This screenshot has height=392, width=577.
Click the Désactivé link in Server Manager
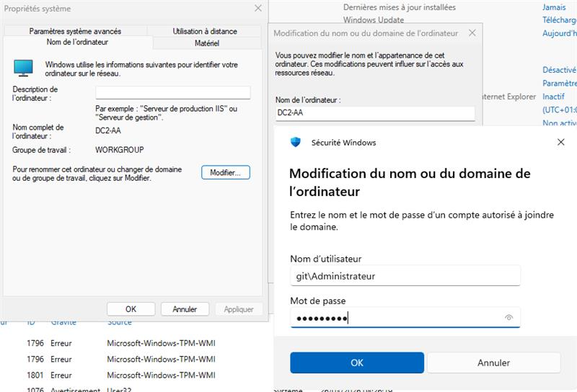[560, 70]
